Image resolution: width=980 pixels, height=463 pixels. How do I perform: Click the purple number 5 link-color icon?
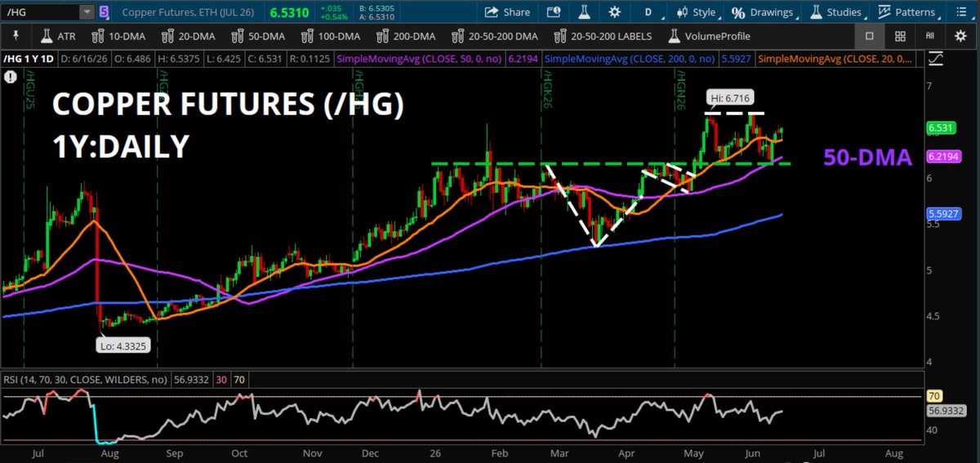[105, 12]
